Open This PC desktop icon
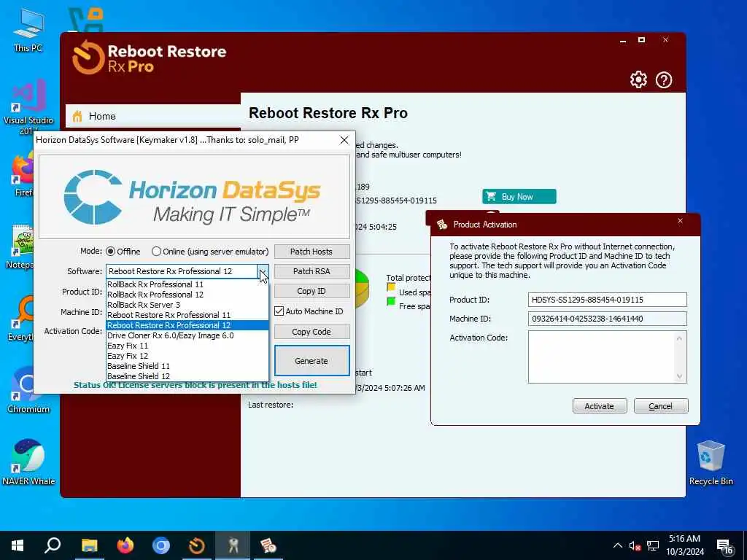 pos(28,30)
